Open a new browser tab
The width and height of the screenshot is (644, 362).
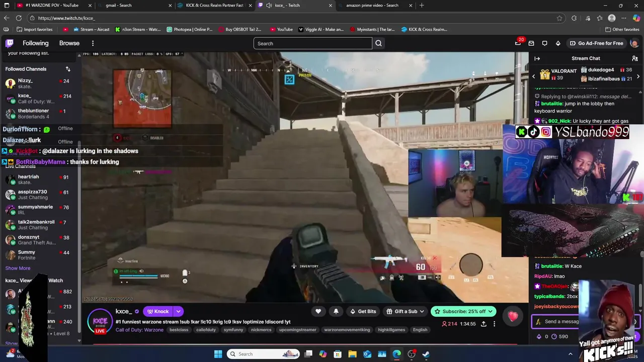[422, 6]
